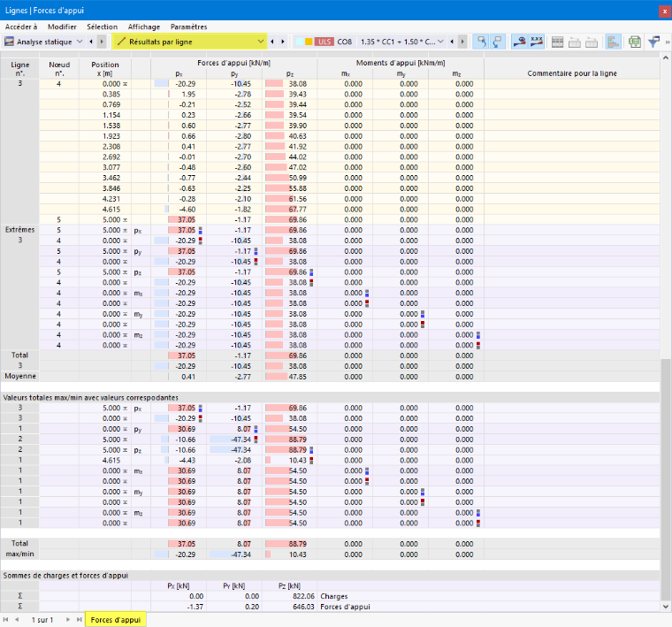The width and height of the screenshot is (672, 627).
Task: Jump to last table page
Action: point(80,620)
